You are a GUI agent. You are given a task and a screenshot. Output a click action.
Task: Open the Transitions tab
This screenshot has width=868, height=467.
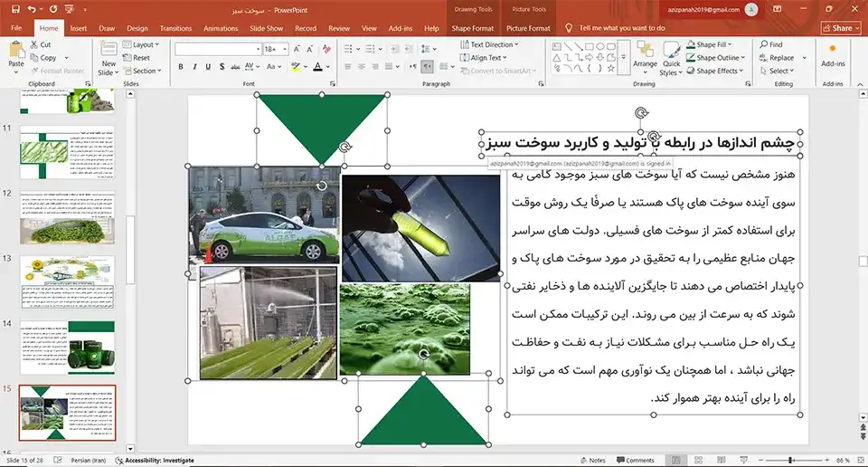(175, 28)
